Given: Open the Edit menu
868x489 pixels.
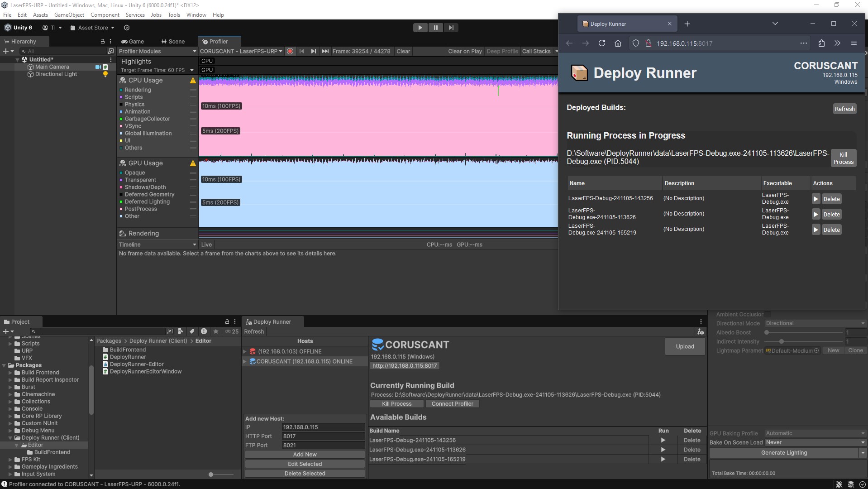Looking at the screenshot, I should point(22,14).
